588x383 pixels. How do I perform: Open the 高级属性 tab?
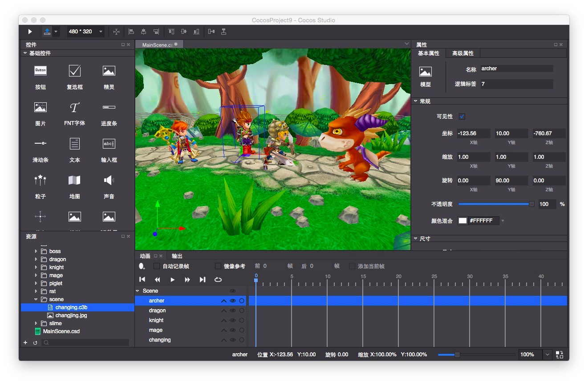point(463,53)
